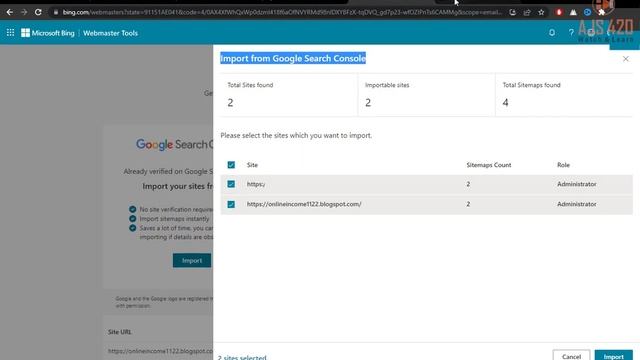Go back using browser back arrow
The height and width of the screenshot is (360, 640).
(10, 12)
